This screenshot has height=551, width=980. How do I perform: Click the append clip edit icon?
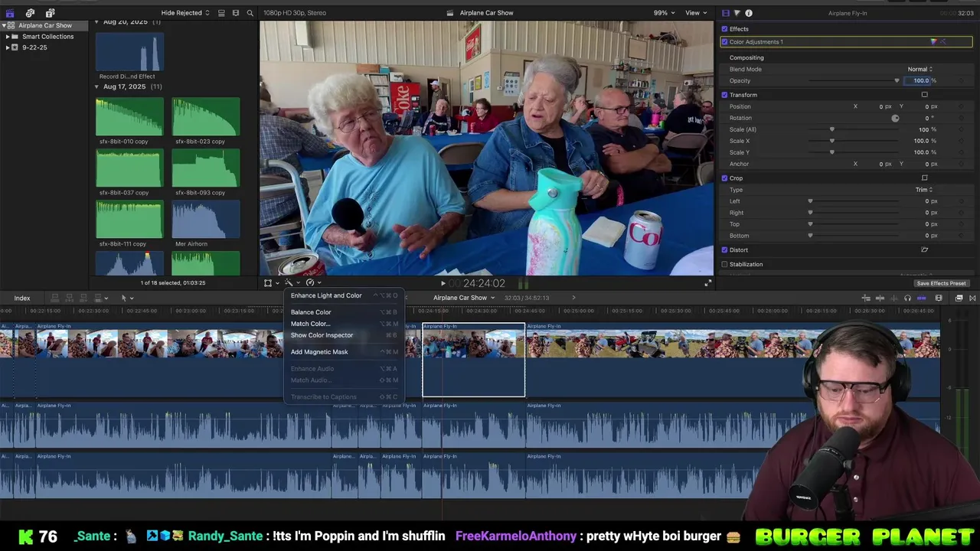click(83, 298)
